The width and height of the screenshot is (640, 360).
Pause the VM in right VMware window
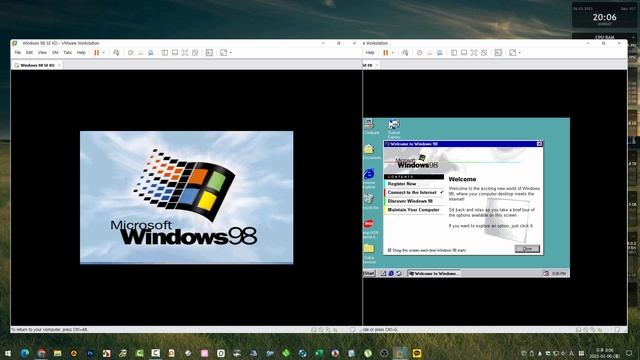(x=386, y=53)
